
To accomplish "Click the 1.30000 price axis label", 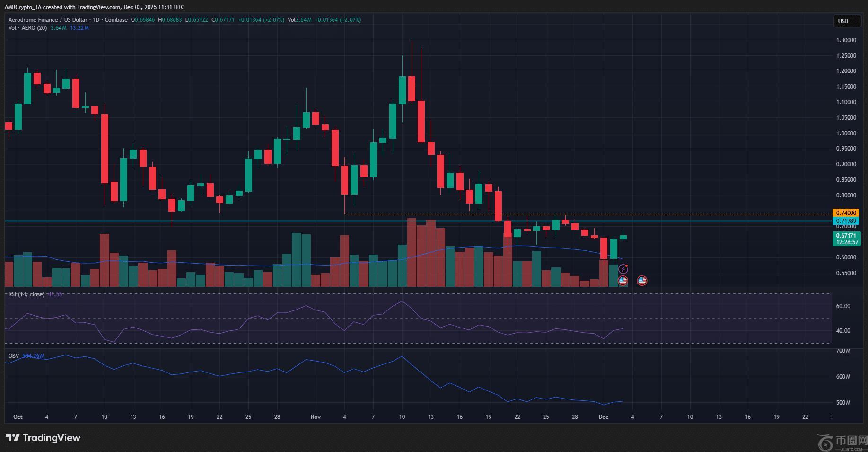I will [846, 40].
